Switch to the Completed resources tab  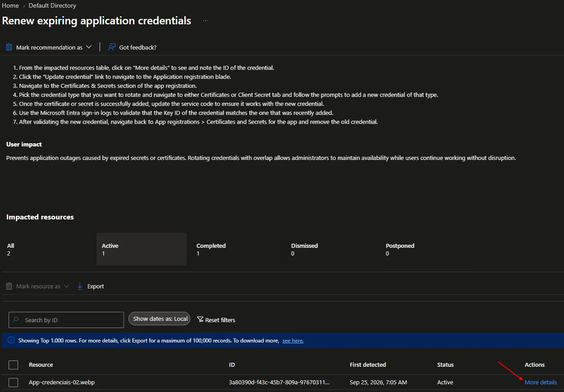click(x=236, y=249)
